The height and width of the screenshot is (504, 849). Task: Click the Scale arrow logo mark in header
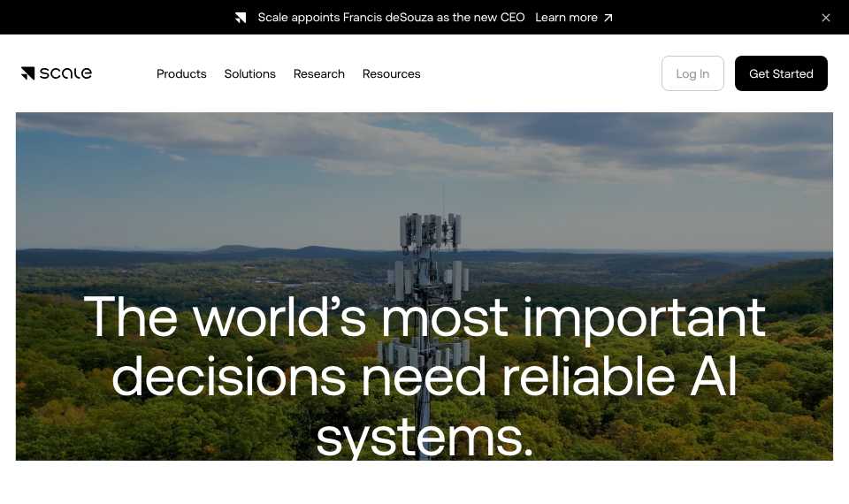[28, 73]
